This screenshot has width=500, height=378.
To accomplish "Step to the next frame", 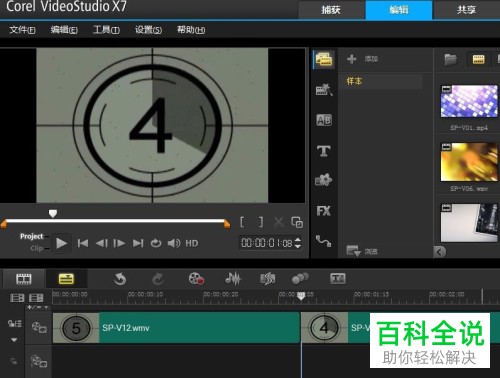I will [x=119, y=243].
